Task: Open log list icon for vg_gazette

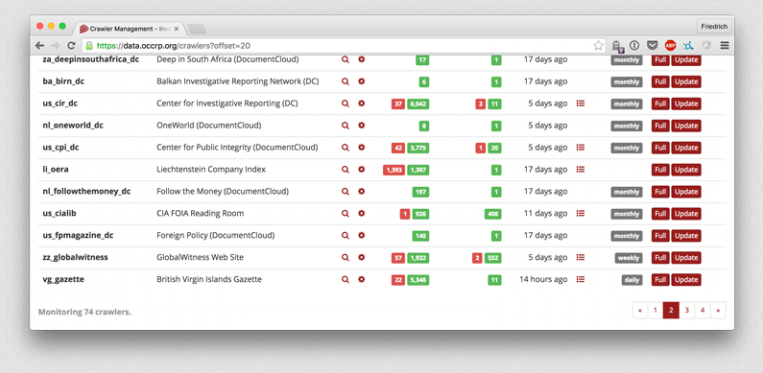Action: point(580,279)
